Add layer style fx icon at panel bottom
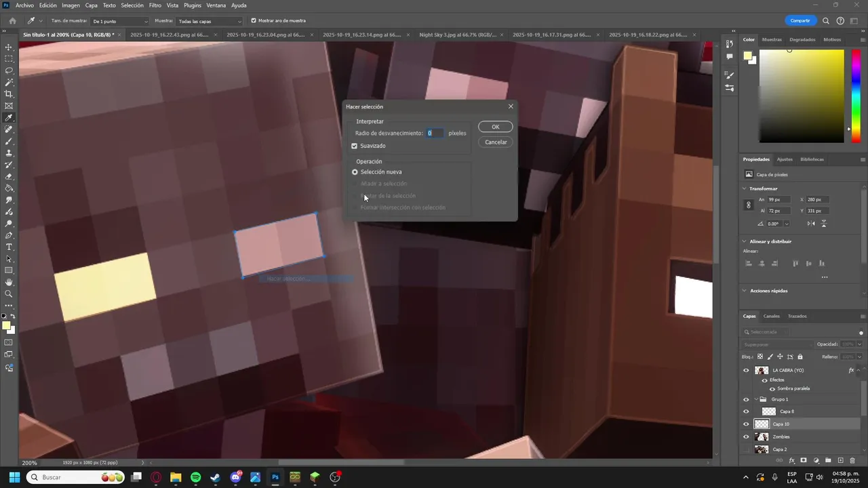This screenshot has width=868, height=488. [x=791, y=460]
